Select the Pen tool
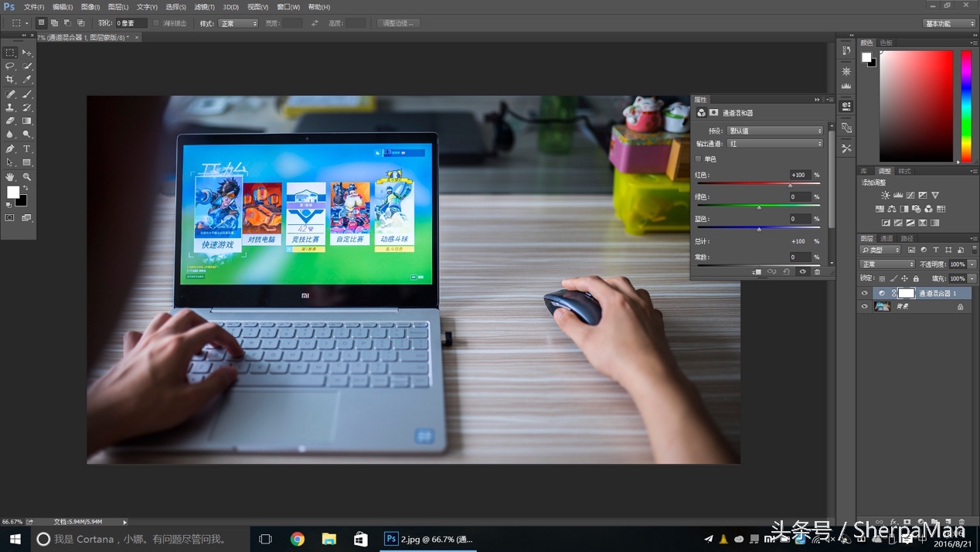 tap(10, 149)
